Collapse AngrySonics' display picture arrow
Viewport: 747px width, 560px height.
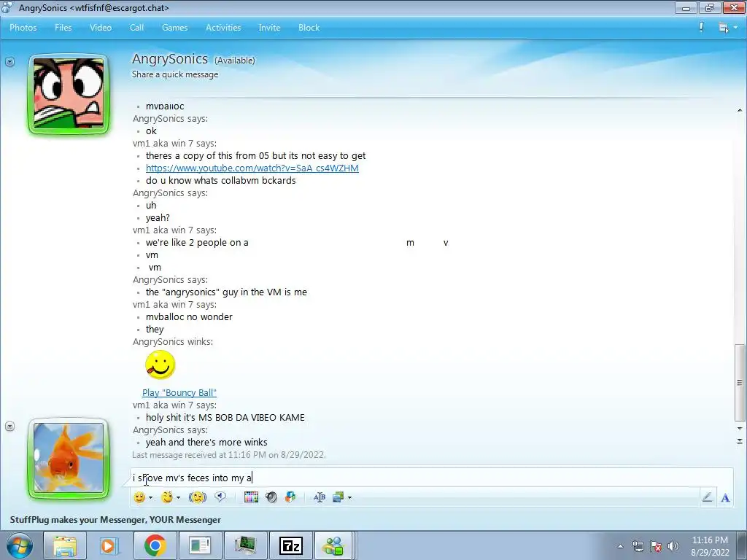tap(9, 61)
